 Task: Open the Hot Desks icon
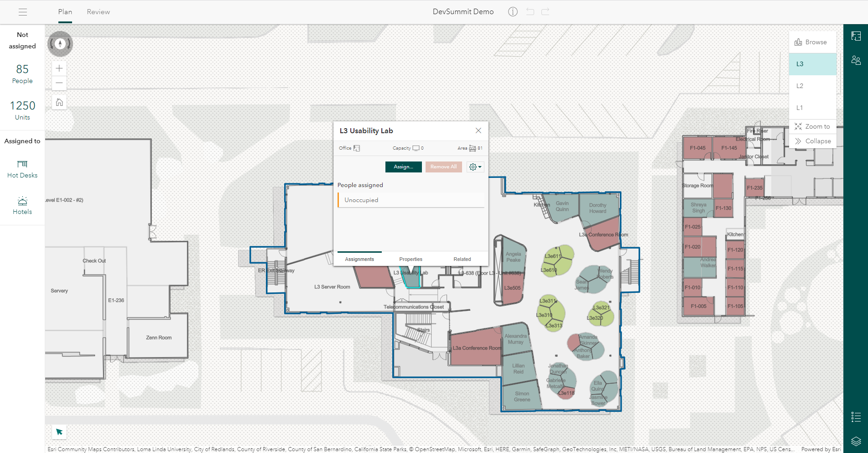(x=22, y=164)
